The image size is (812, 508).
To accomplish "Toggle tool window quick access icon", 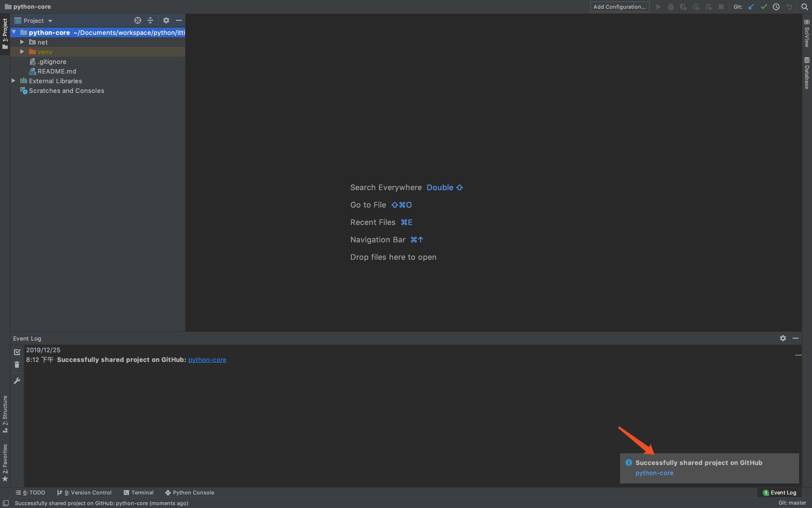I will click(6, 503).
